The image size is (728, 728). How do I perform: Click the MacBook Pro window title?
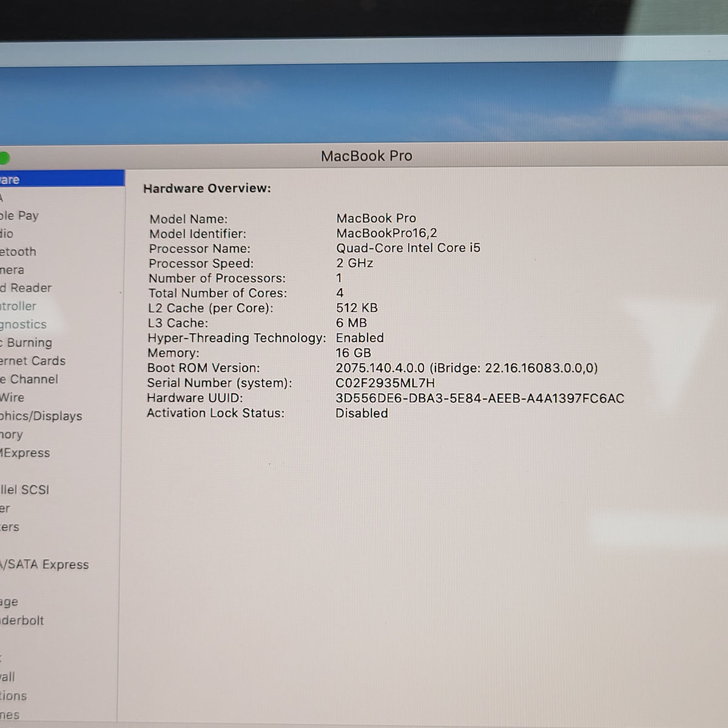(x=366, y=156)
